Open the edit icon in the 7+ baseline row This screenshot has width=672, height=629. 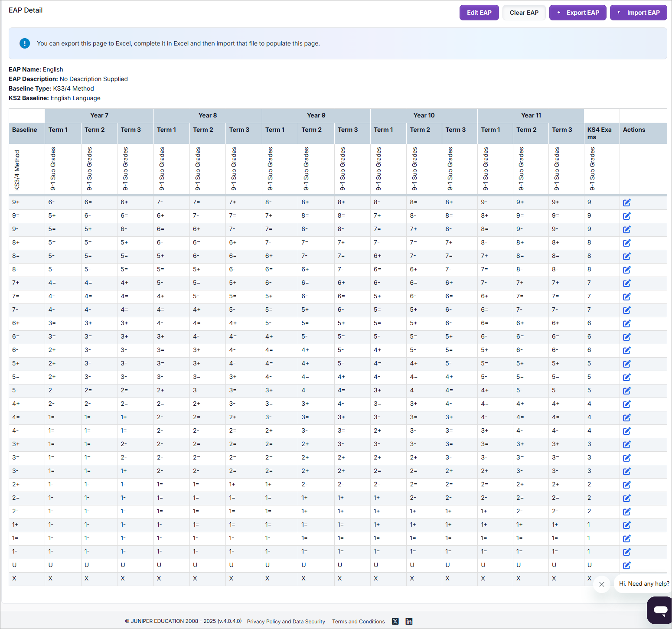[626, 283]
